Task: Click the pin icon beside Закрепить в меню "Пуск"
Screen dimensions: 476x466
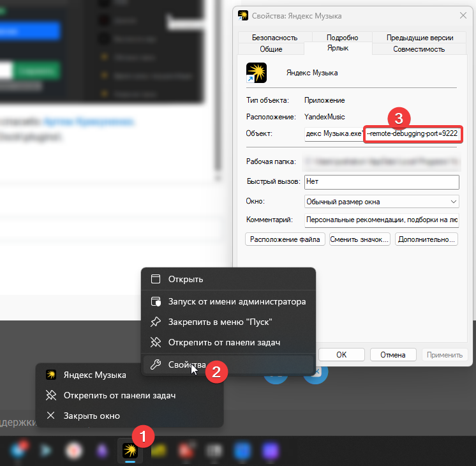Action: click(155, 322)
